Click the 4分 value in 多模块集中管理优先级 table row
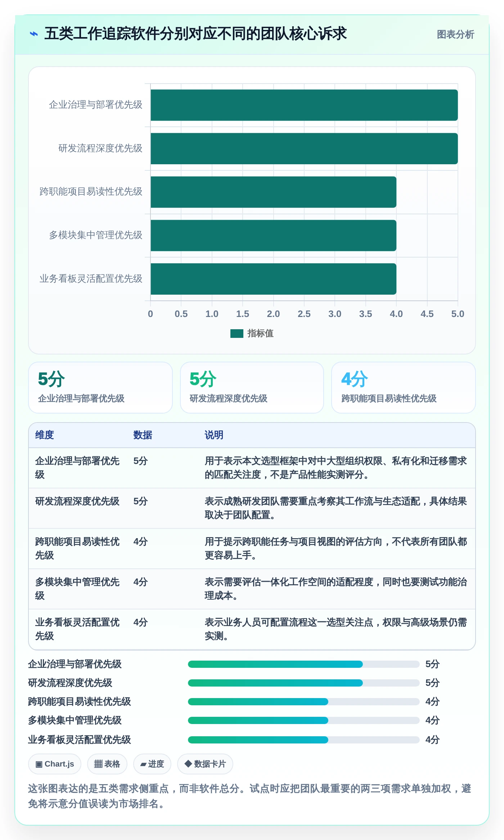Screen dimensions: 504x840 [x=141, y=582]
